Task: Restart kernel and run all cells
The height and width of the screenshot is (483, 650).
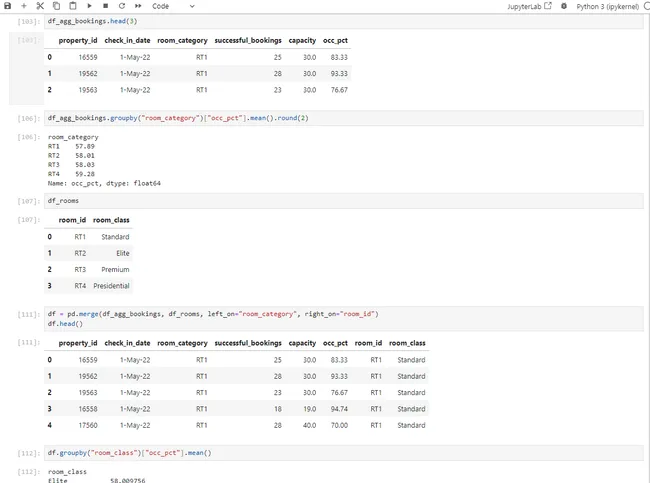Action: point(138,6)
